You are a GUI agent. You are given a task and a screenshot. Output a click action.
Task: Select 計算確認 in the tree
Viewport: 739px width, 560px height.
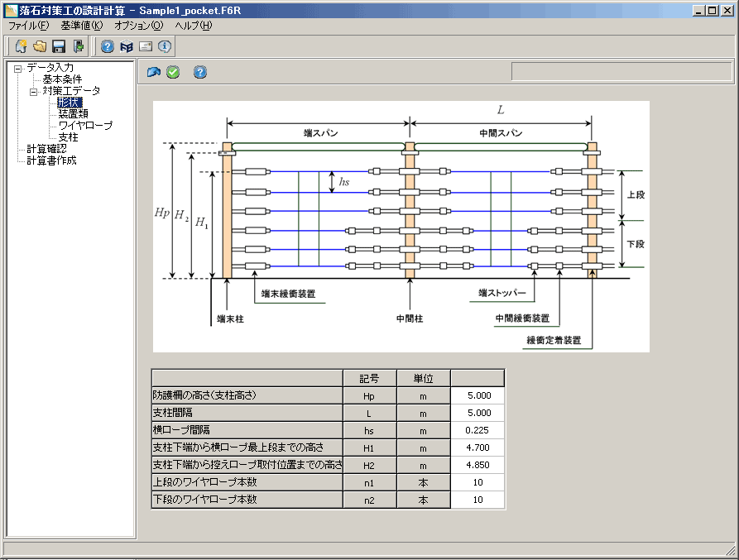pyautogui.click(x=46, y=149)
